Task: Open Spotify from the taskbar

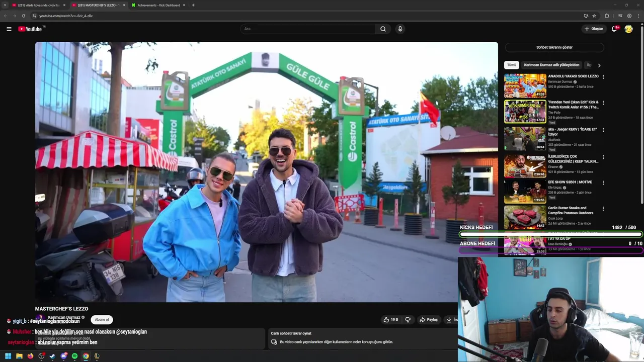Action: pos(74,356)
